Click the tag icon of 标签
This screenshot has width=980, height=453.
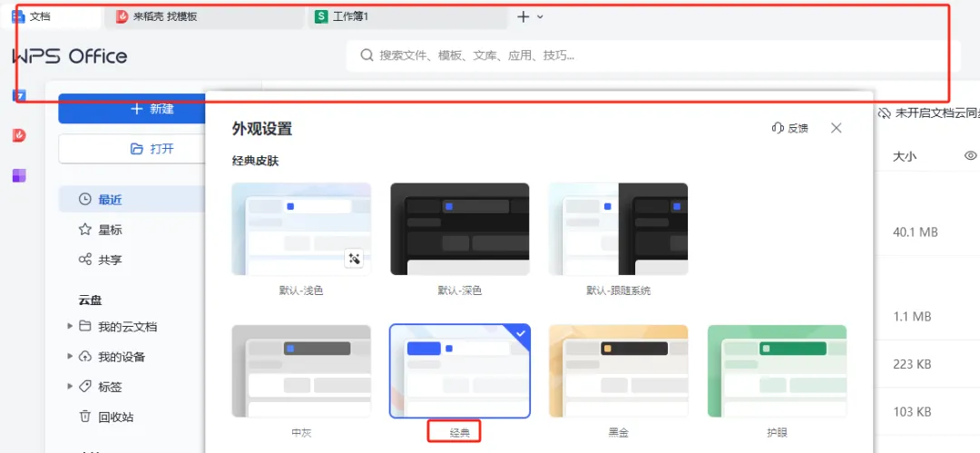coord(85,387)
